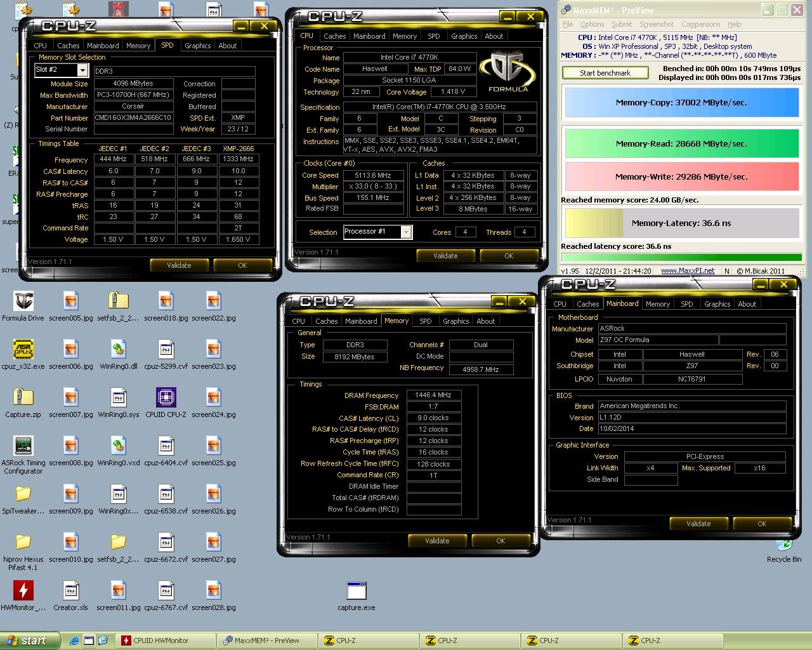Open MaxxMEM File menu
812x650 pixels.
tap(568, 24)
